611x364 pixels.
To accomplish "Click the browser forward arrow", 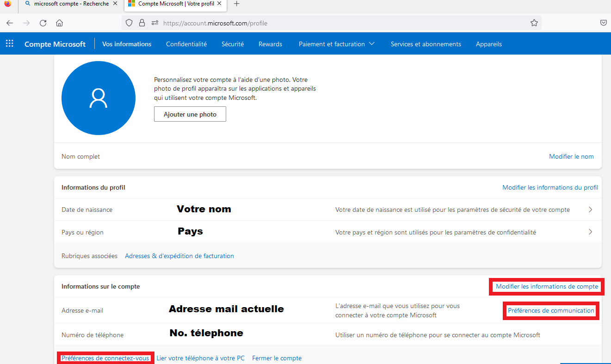I will point(26,23).
